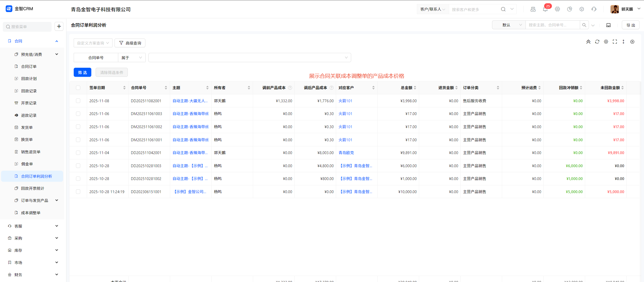The height and width of the screenshot is (282, 644).
Task: Click the notification bell icon
Action: pos(545,9)
